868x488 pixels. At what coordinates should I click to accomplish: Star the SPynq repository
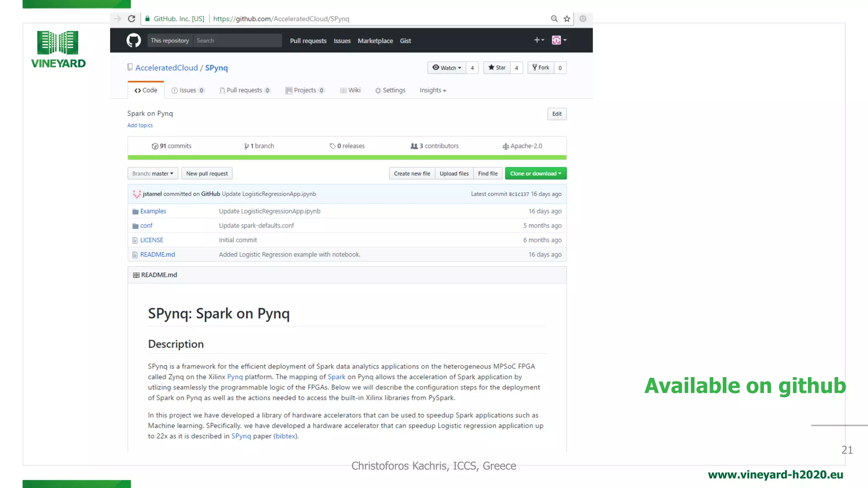497,68
